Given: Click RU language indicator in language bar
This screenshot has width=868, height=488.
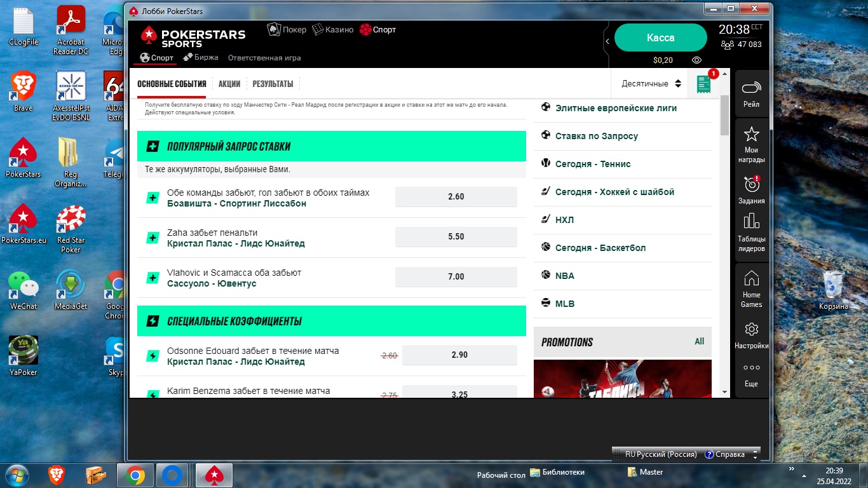Looking at the screenshot, I should pos(630,455).
